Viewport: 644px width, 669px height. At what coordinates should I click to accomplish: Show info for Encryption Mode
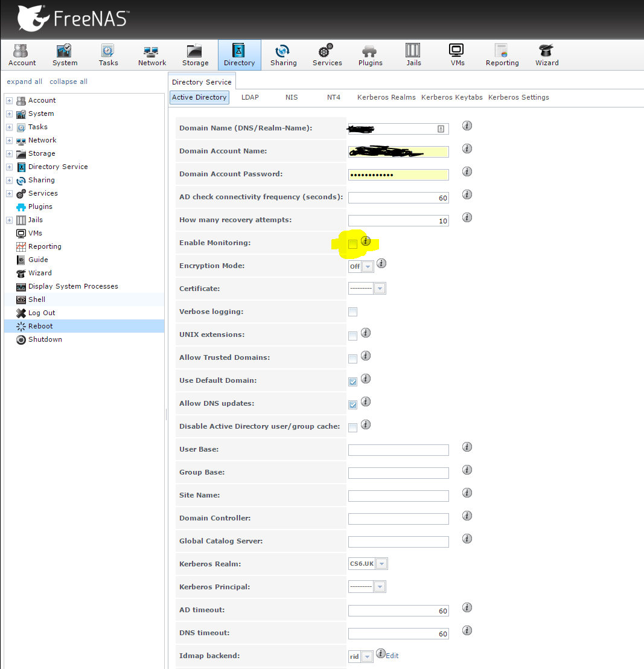pos(381,264)
